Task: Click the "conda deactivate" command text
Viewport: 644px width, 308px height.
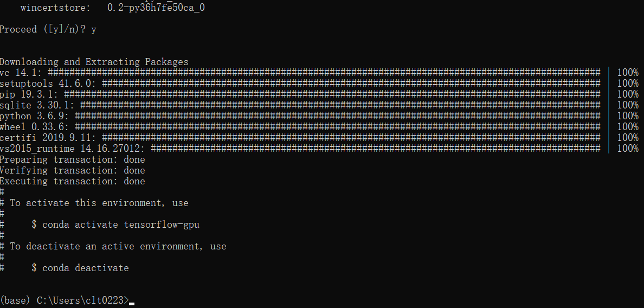Action: click(85, 268)
